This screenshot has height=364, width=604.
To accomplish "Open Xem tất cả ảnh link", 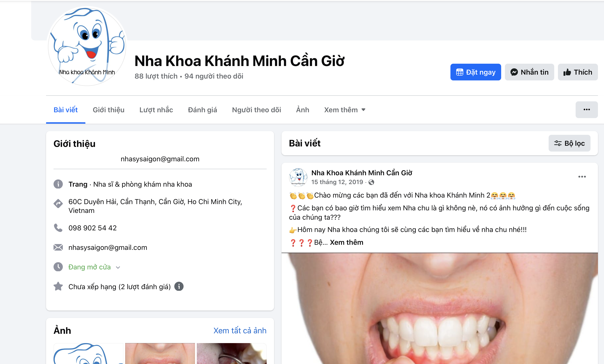I will 239,331.
